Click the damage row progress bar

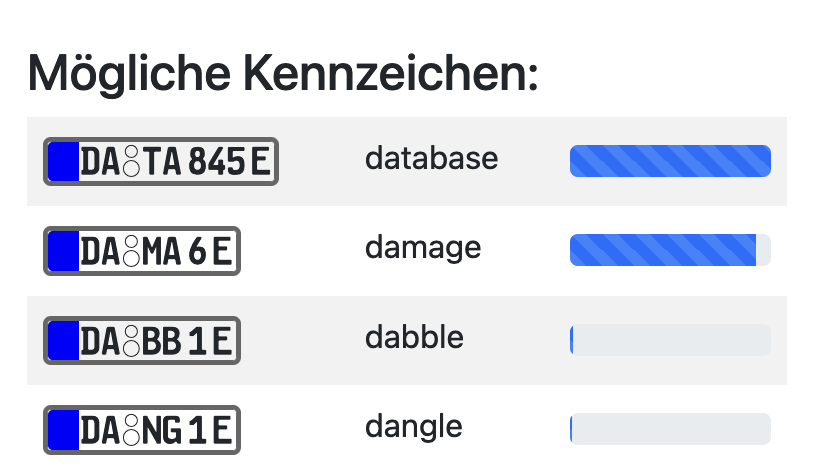click(670, 250)
